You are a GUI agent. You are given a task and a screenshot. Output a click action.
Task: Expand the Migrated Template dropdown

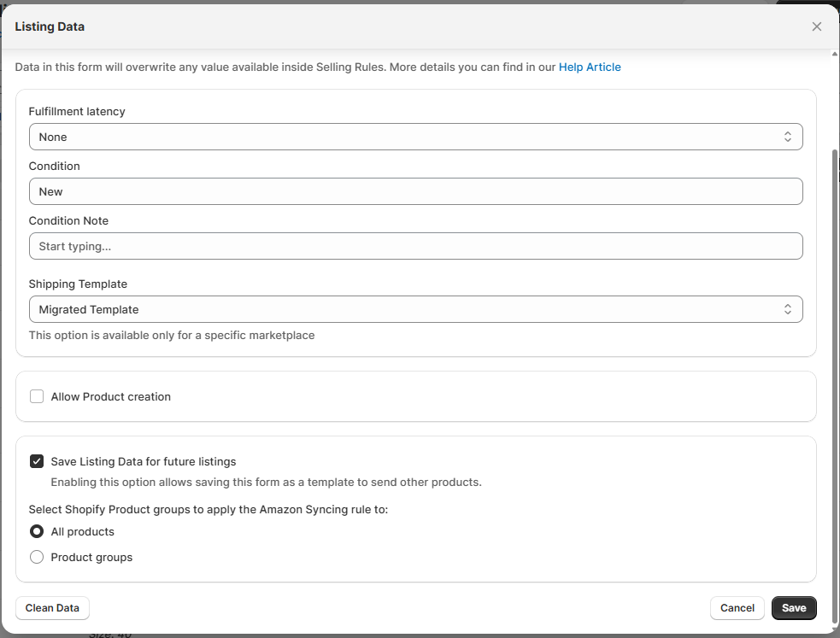coord(415,309)
